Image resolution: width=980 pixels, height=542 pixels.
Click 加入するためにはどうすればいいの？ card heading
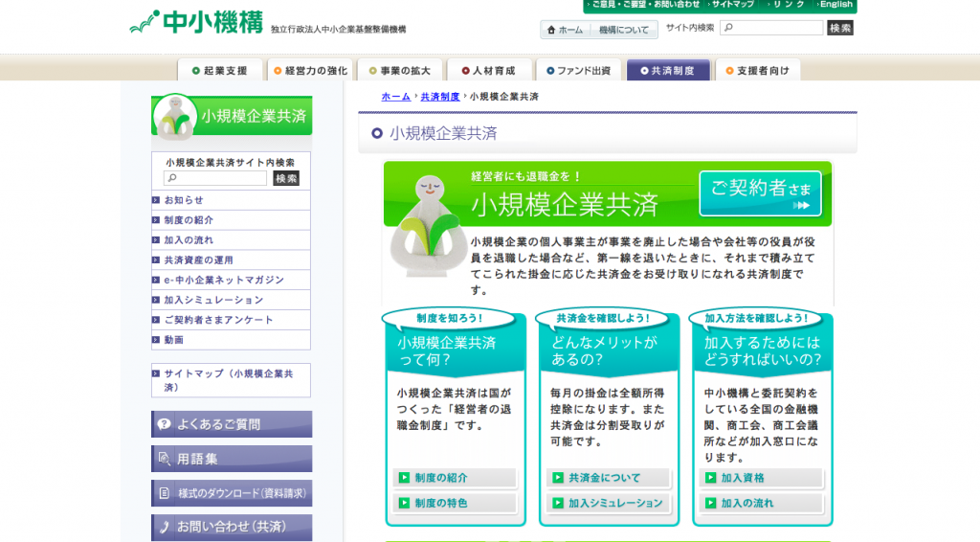coord(763,350)
